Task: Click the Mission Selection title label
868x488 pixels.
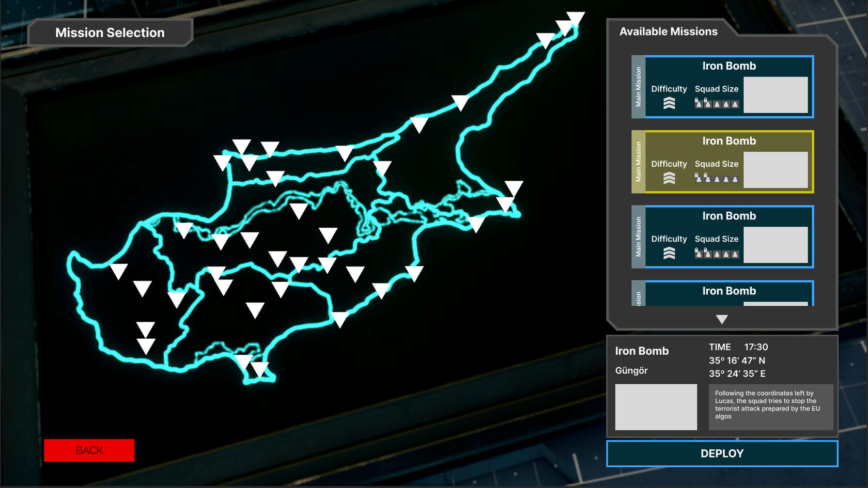Action: [110, 33]
